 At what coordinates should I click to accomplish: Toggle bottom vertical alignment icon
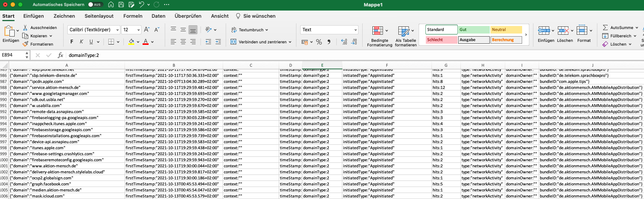193,29
